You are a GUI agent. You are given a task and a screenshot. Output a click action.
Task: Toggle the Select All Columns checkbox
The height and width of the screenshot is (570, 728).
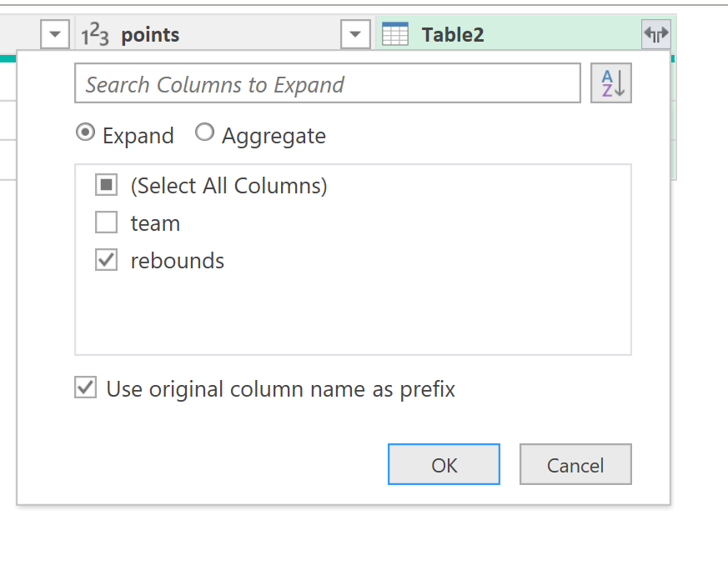pyautogui.click(x=106, y=185)
